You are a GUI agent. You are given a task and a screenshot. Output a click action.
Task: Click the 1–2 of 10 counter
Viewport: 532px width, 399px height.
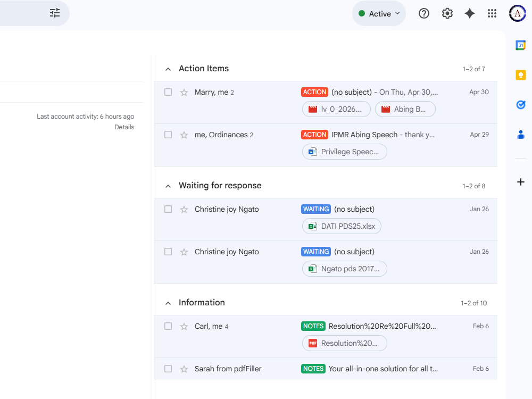pos(473,303)
